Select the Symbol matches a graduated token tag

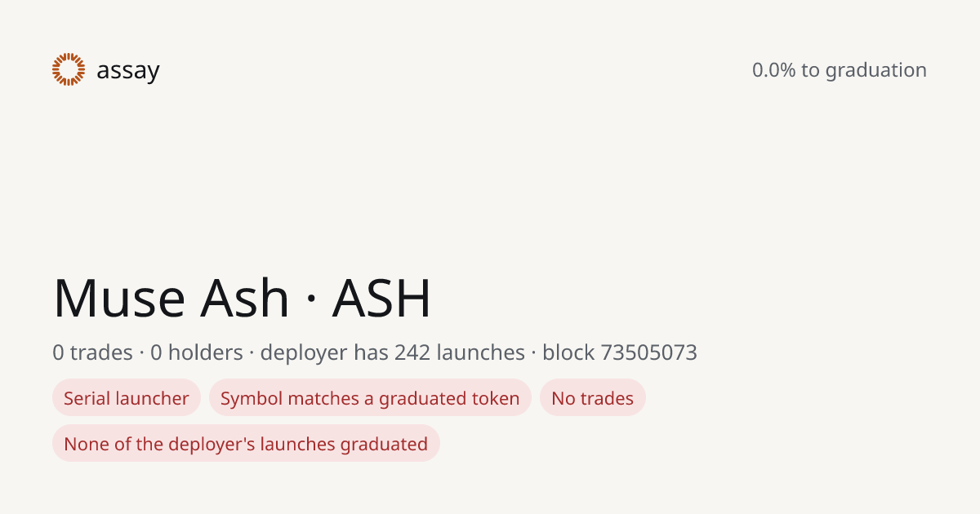click(x=370, y=398)
